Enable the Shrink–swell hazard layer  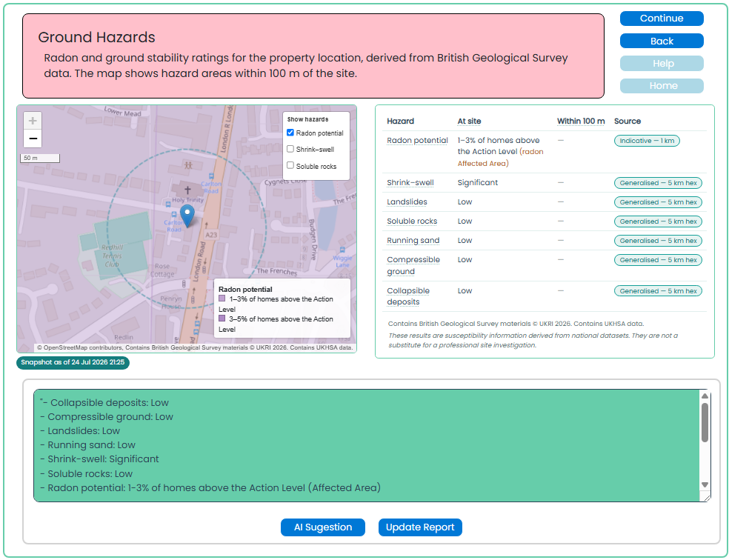290,149
